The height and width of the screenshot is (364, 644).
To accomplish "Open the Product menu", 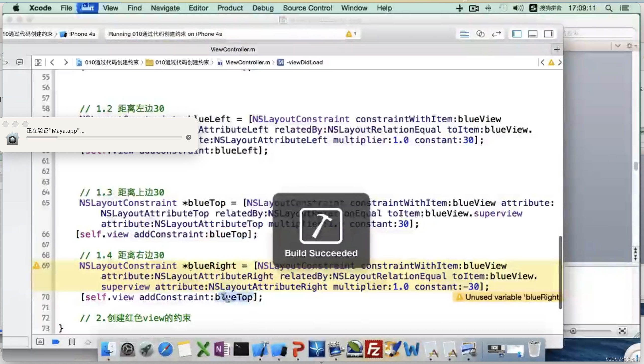I will pos(230,8).
